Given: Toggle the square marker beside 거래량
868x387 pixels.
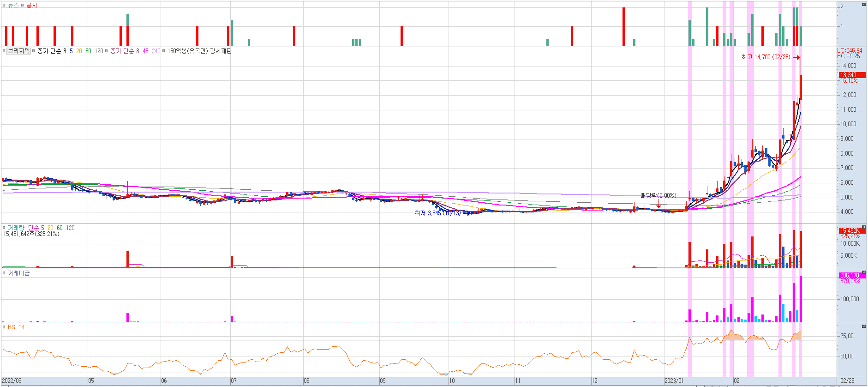Looking at the screenshot, I should 4,228.
